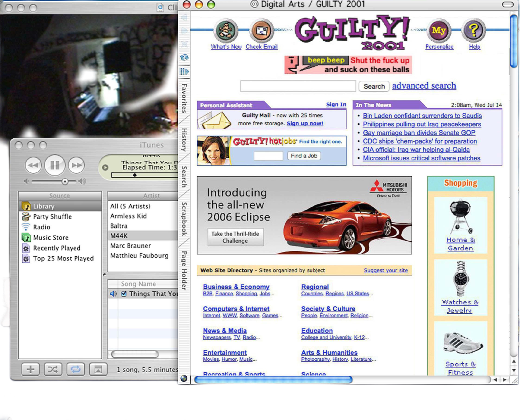Open Bin Laden confidant news headline
This screenshot has height=420, width=520.
coord(422,116)
